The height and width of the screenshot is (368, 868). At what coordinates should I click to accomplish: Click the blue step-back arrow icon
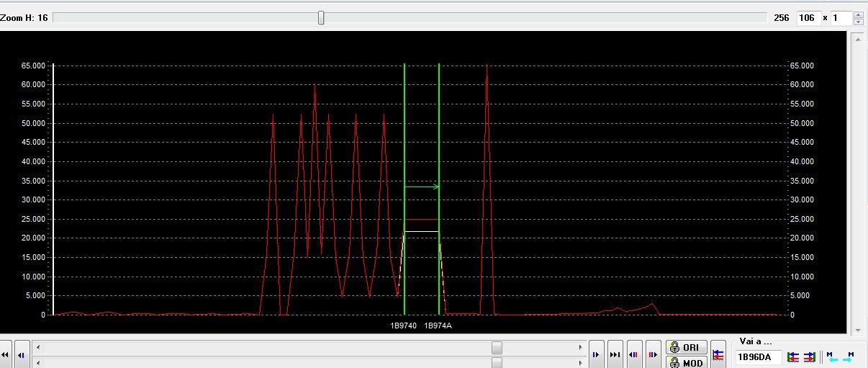point(22,354)
